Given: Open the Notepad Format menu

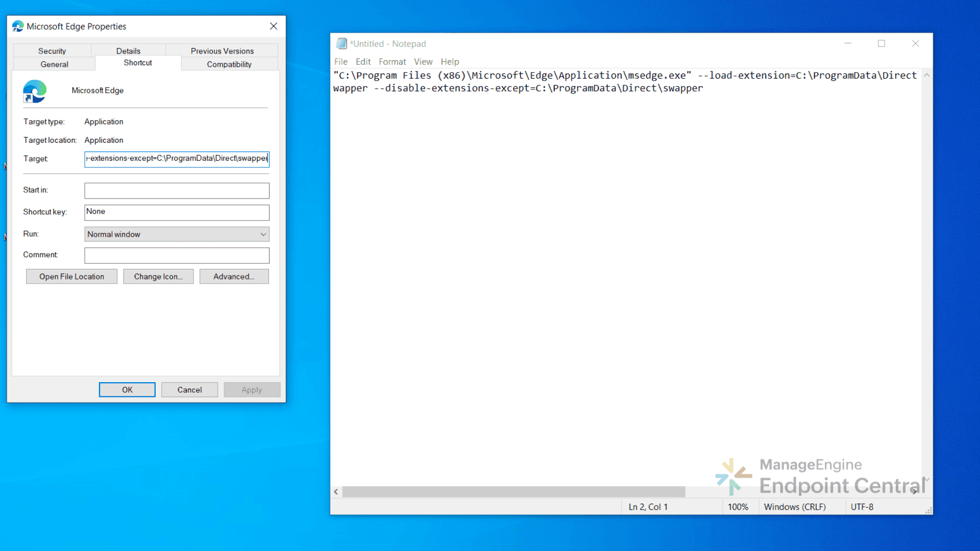Looking at the screenshot, I should tap(392, 62).
